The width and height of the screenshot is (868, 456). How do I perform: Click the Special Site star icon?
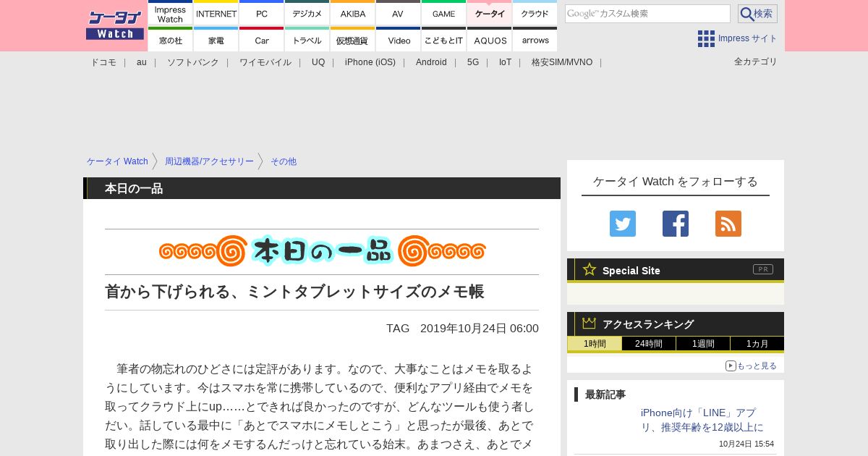pyautogui.click(x=590, y=269)
